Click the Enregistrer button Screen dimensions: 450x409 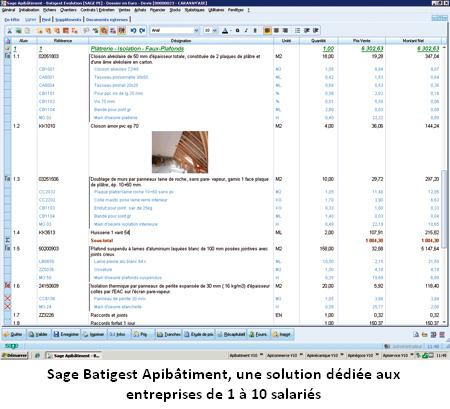[66, 334]
